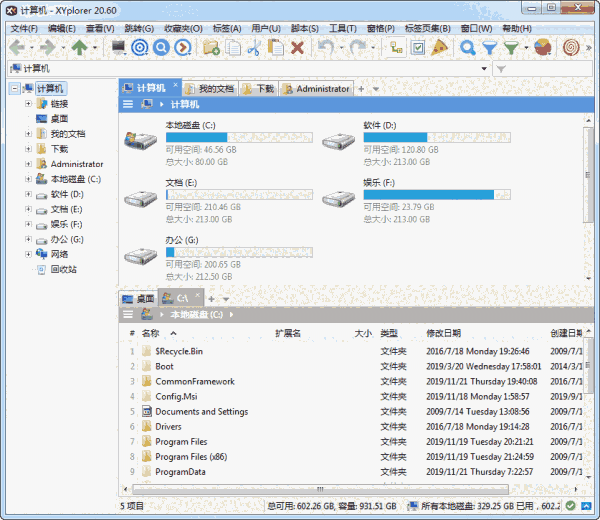Click the Back arrow toolbar icon
Viewport: 600px width, 520px height.
[17, 47]
